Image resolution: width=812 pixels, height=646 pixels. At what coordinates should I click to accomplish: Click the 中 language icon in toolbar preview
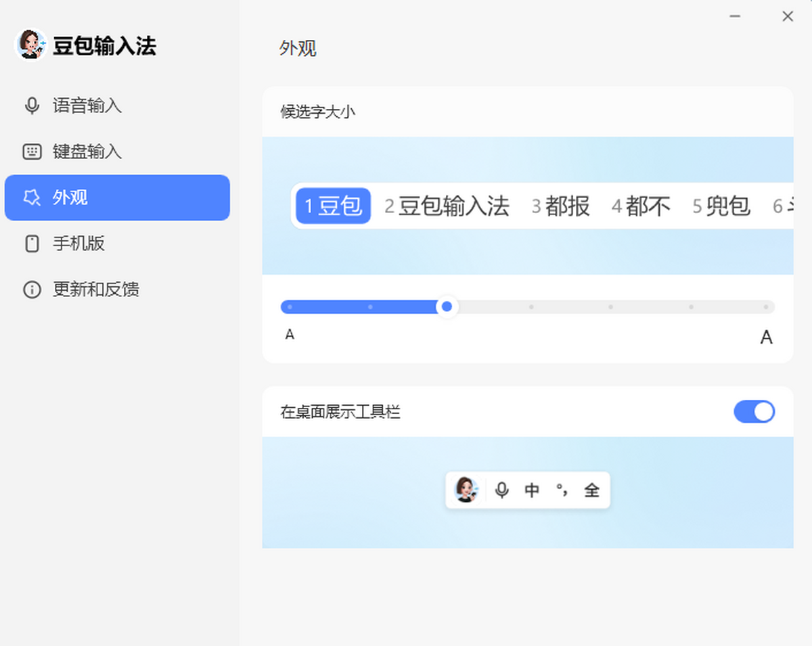tap(532, 490)
